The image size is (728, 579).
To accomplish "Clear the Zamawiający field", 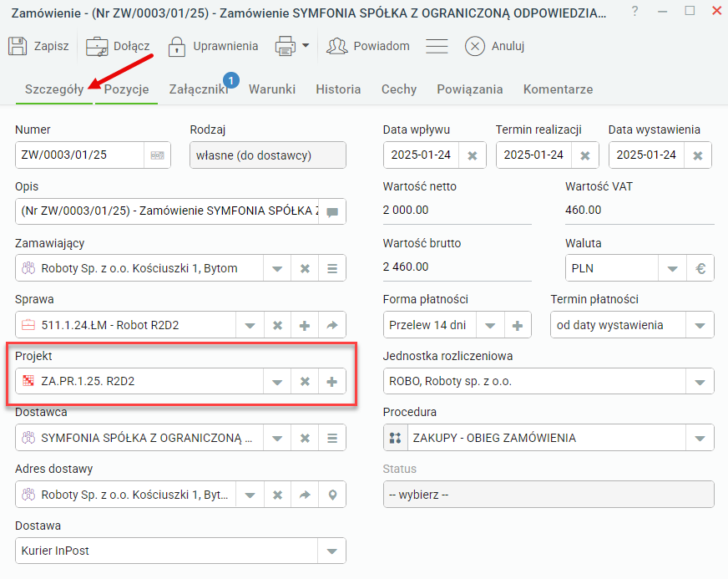I will coord(305,268).
